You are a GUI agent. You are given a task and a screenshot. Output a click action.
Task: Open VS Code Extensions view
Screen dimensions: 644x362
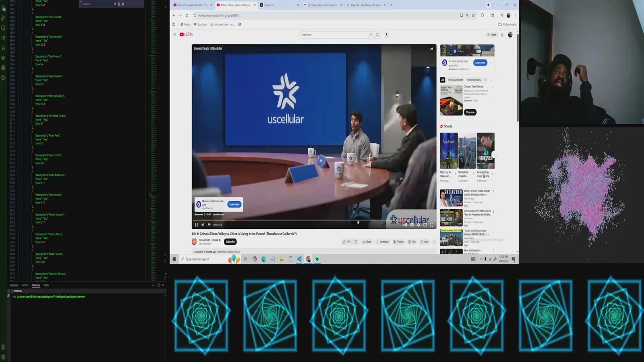pyautogui.click(x=3, y=38)
